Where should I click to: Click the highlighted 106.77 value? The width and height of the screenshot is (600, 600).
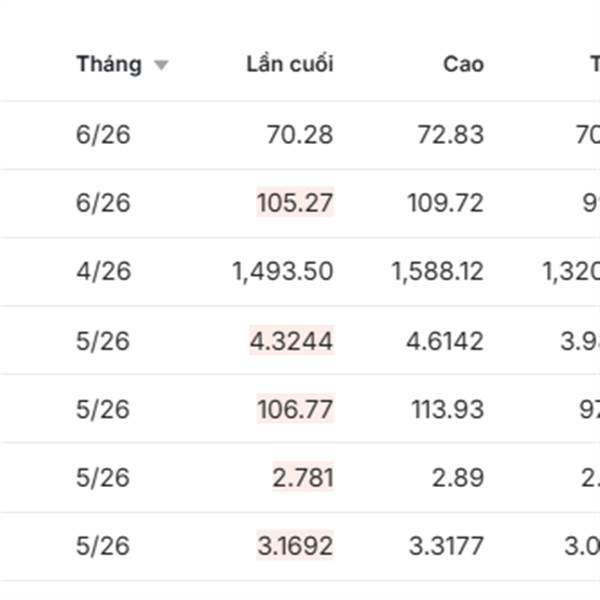(295, 409)
